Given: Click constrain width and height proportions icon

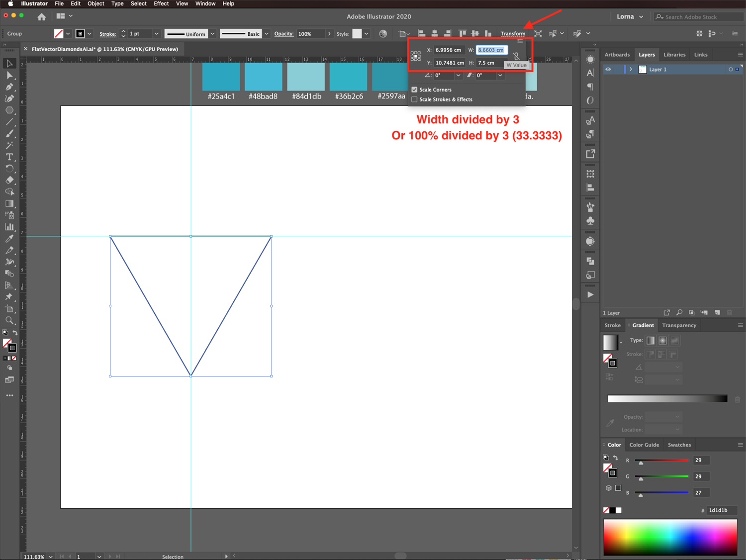Looking at the screenshot, I should [516, 56].
